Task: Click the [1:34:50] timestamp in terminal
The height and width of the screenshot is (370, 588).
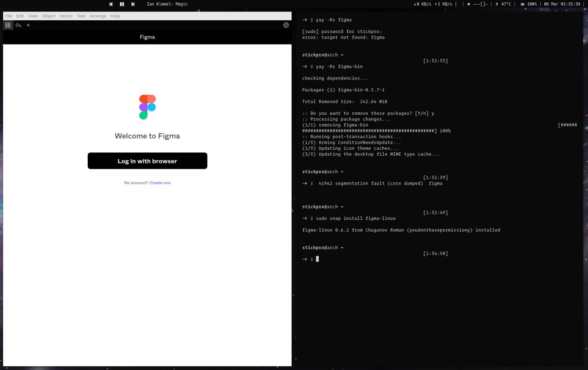Action: 435,253
